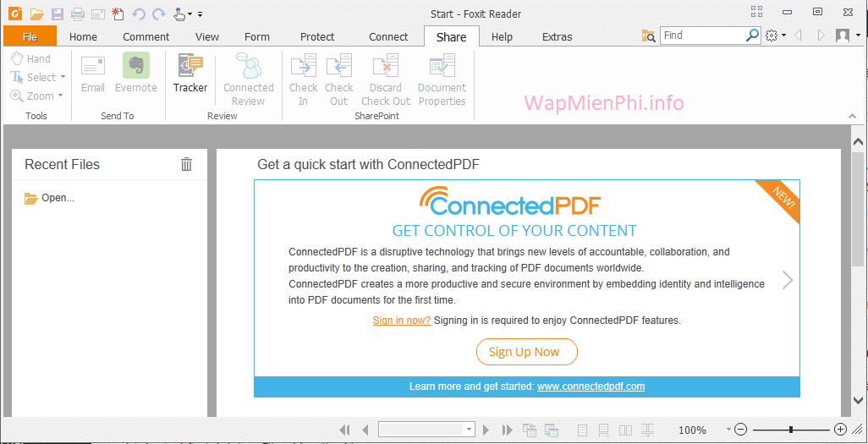Click the Save floppy disk icon
The height and width of the screenshot is (444, 868).
57,14
